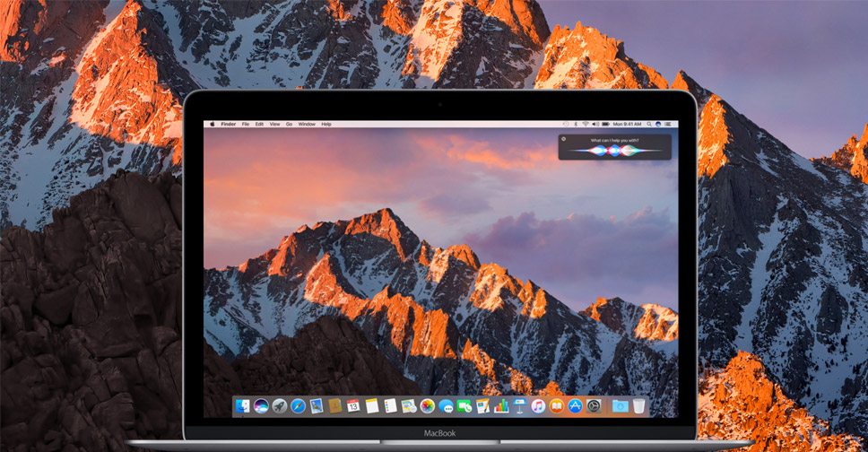The height and width of the screenshot is (452, 868).
Task: Open Launchpad rocket icon in dock
Action: [279, 406]
